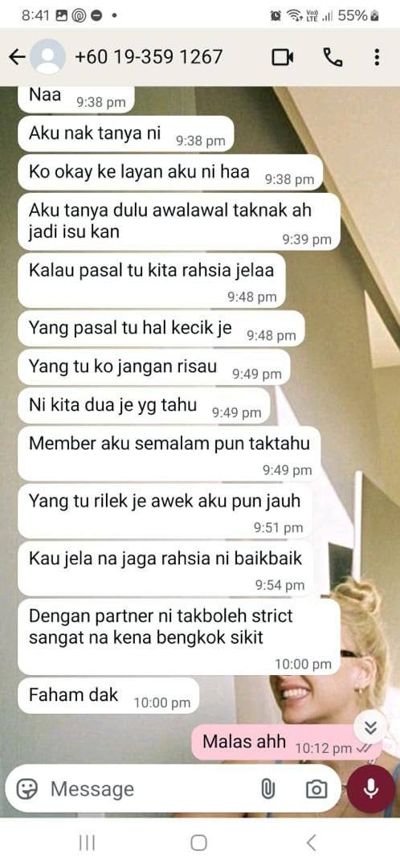This screenshot has width=400, height=868.
Task: Tap the Message input field
Action: (x=149, y=789)
